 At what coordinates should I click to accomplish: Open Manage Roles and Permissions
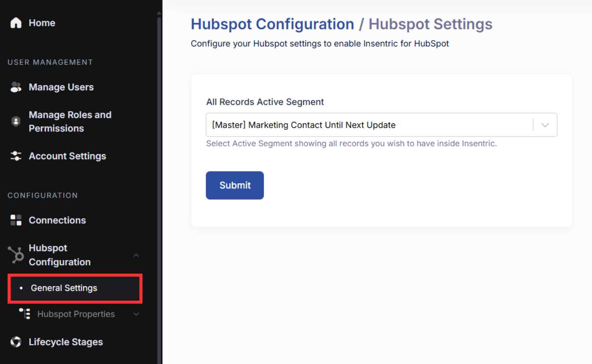[x=70, y=122]
